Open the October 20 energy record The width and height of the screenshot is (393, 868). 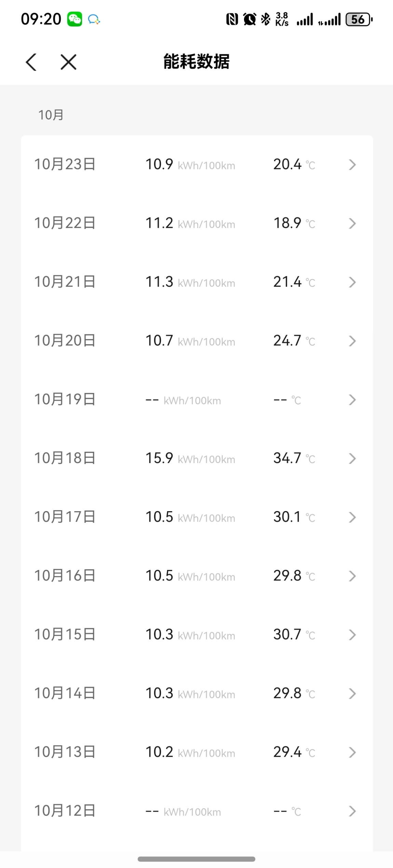pos(196,341)
